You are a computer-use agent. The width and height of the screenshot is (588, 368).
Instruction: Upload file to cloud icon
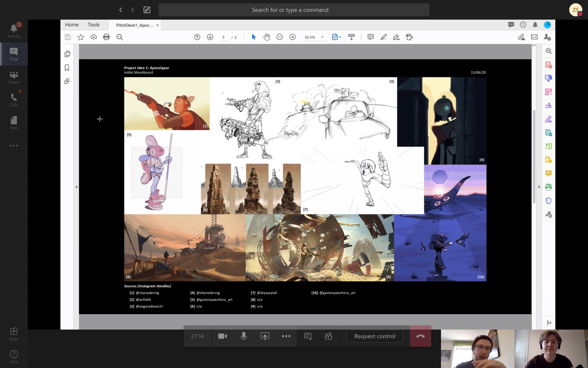(94, 37)
